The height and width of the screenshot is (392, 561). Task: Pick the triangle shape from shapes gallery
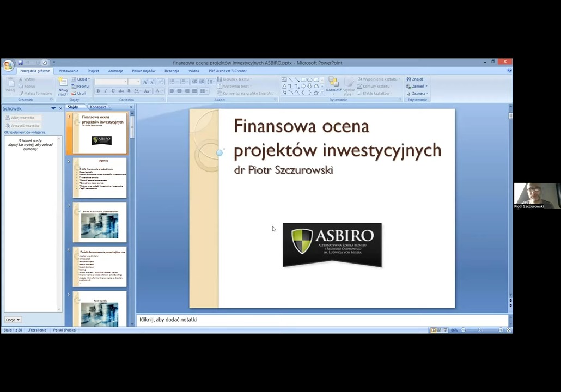pyautogui.click(x=284, y=86)
